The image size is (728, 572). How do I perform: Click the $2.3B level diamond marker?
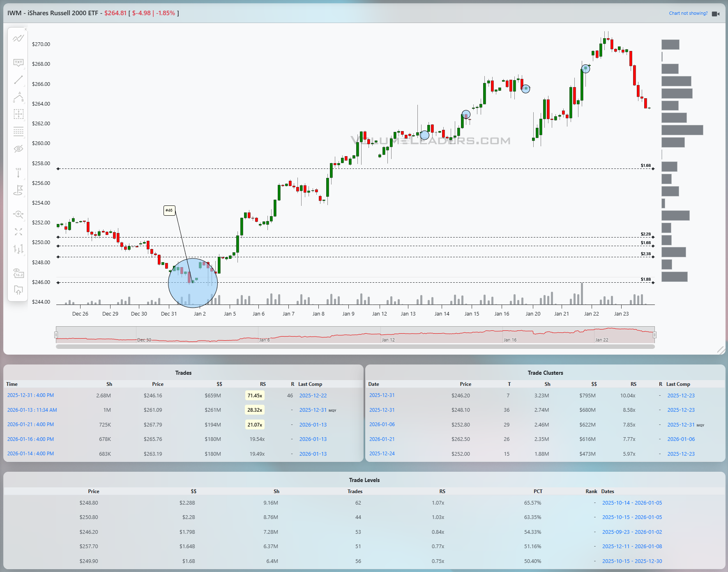(x=653, y=257)
